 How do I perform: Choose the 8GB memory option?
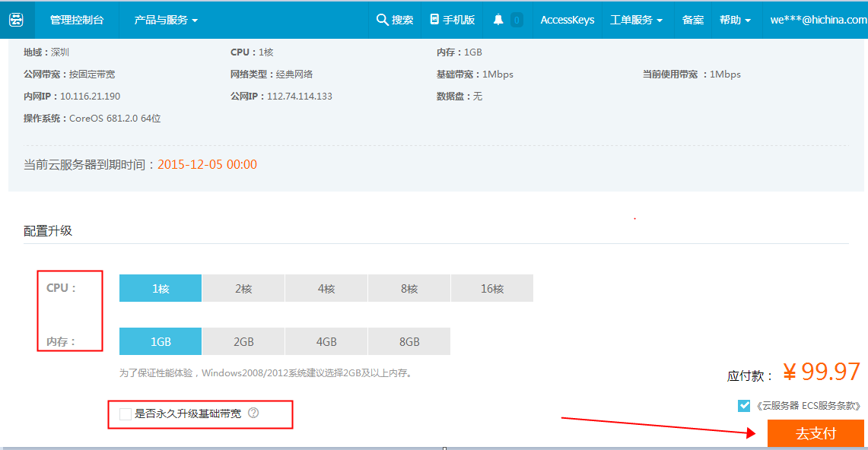click(x=409, y=342)
